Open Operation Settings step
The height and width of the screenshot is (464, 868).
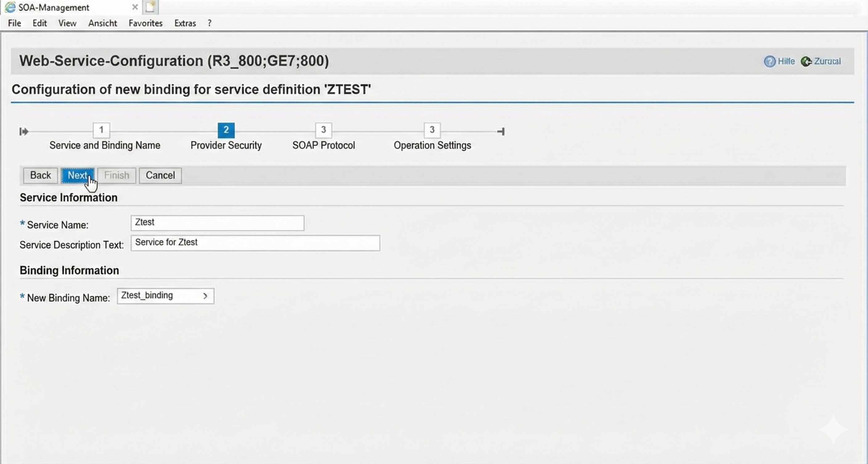click(432, 130)
